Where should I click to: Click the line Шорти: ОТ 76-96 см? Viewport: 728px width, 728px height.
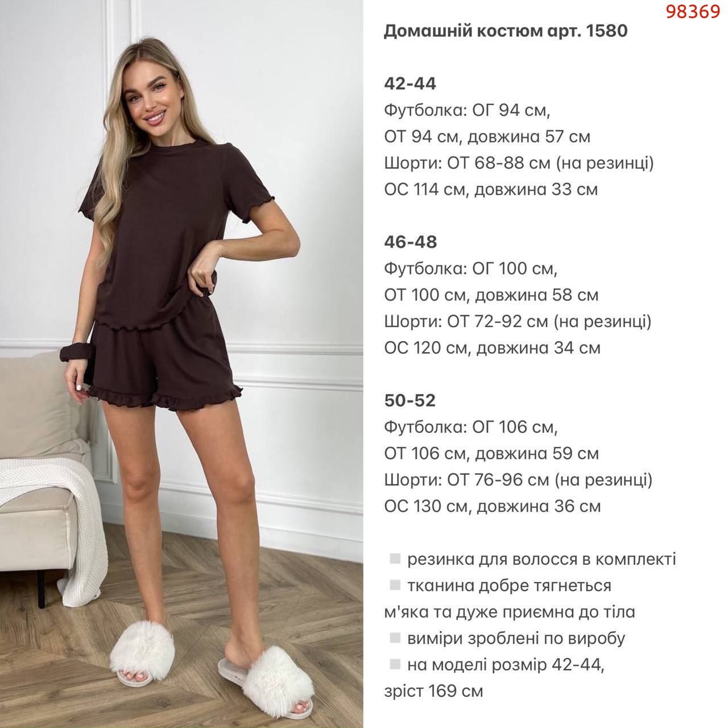coord(519,480)
